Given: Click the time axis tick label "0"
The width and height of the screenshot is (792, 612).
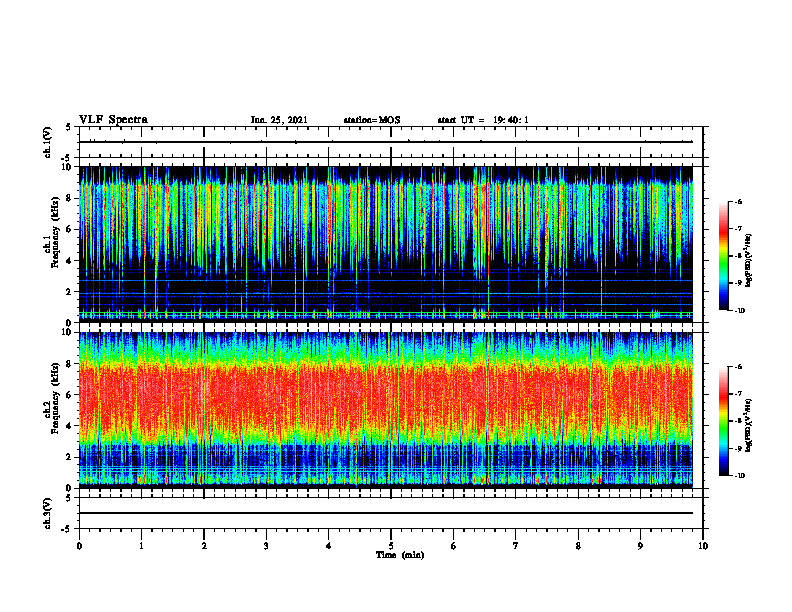Looking at the screenshot, I should click(x=79, y=546).
